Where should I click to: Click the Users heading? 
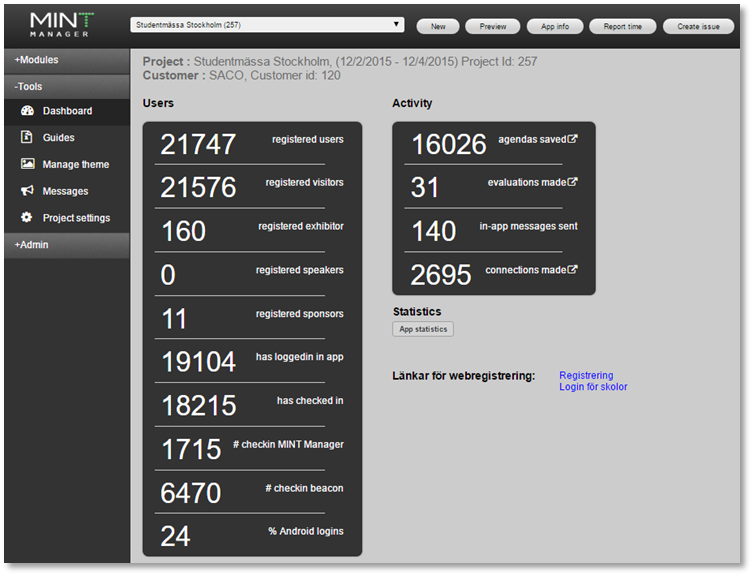(158, 103)
